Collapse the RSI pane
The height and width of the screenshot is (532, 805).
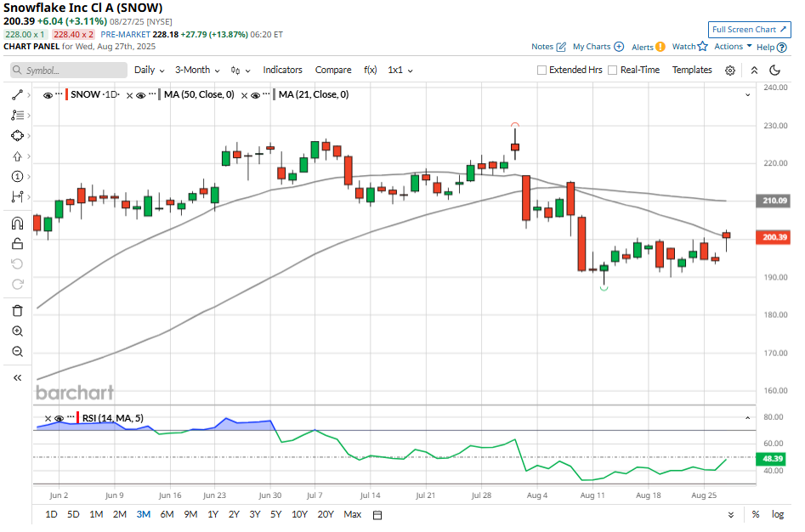coord(748,418)
